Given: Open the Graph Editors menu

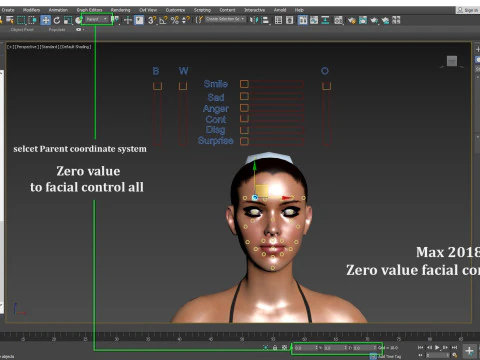Looking at the screenshot, I should [x=89, y=10].
